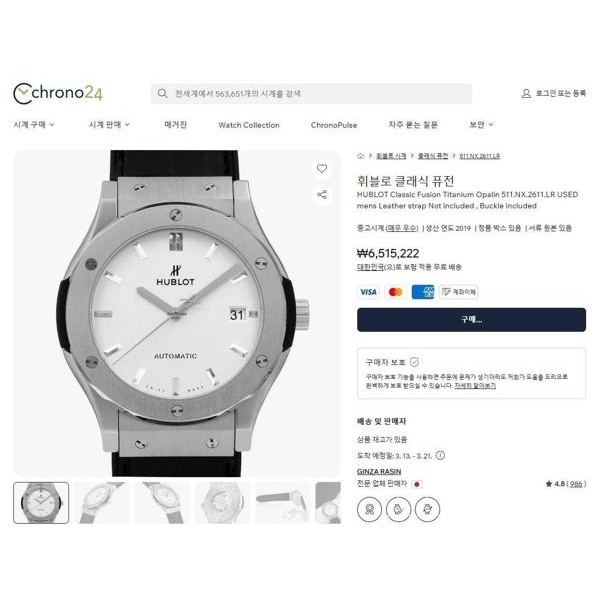The image size is (600, 600).
Task: Go to ChronoPulse in navigation
Action: click(x=334, y=125)
